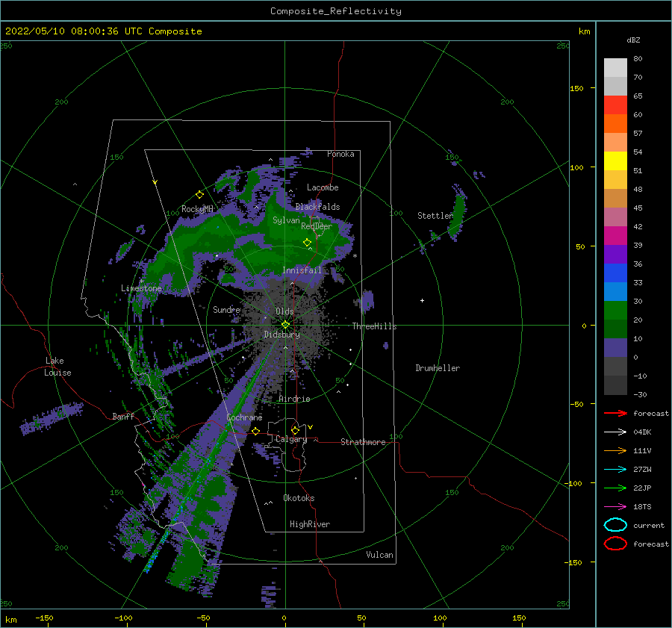Viewport: 672px width, 628px height.
Task: Select the 80 dBZ light gray swatch
Action: [615, 68]
